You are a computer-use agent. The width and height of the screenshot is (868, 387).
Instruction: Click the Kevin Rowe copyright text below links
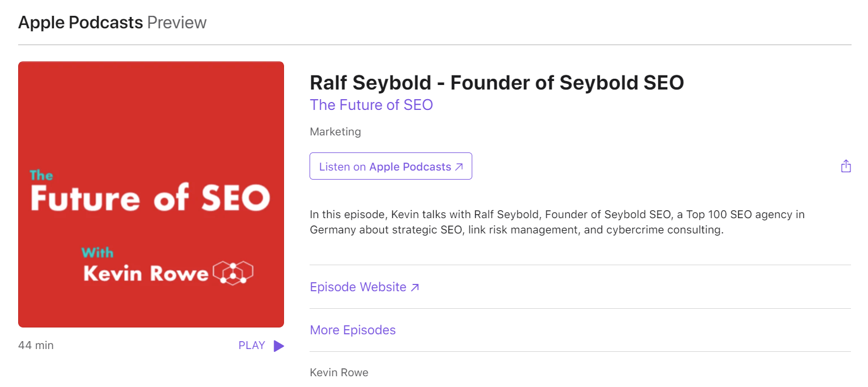(x=339, y=372)
